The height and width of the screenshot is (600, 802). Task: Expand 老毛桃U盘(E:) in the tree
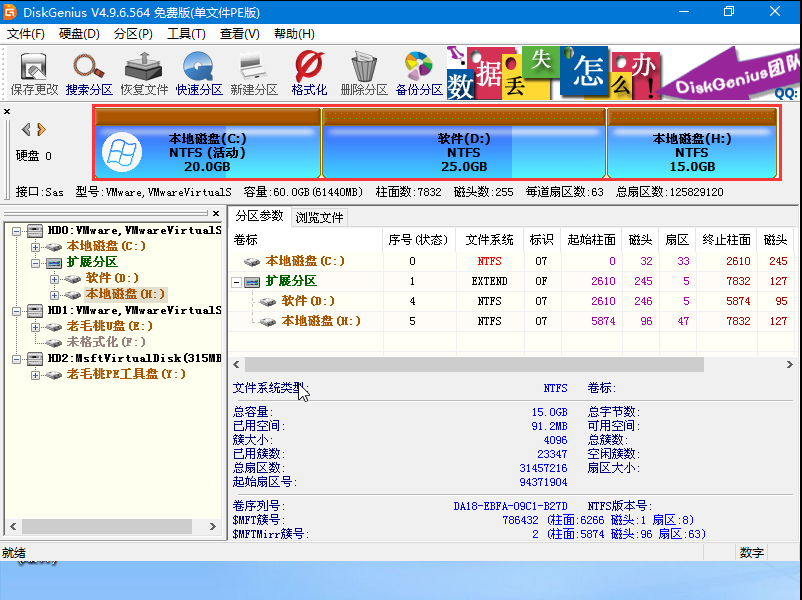pos(35,327)
